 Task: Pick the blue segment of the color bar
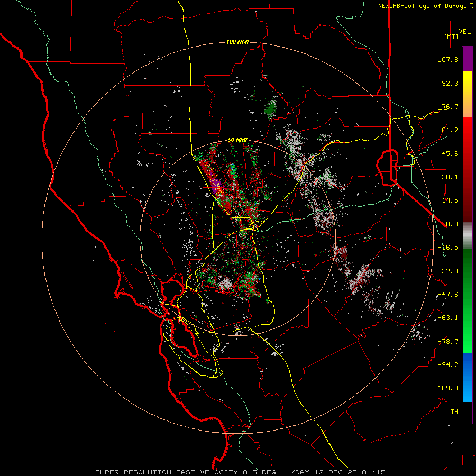click(467, 377)
